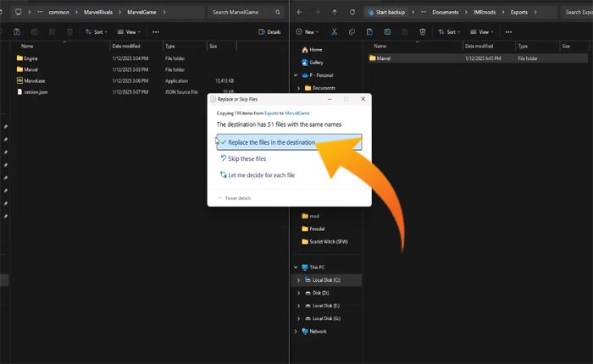This screenshot has width=593, height=364.
Task: Toggle the Details pane in left window
Action: pyautogui.click(x=269, y=31)
